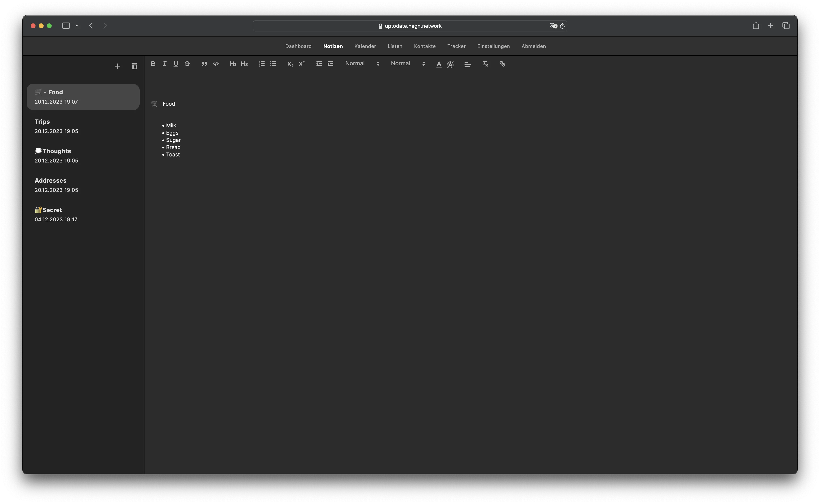Apply Heading 1 style
This screenshot has height=504, width=820.
coord(233,64)
